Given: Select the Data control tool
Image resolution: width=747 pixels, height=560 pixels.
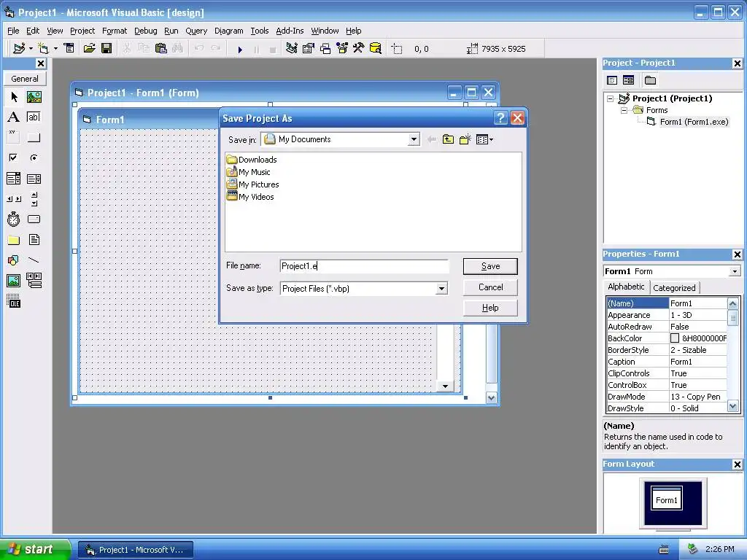Looking at the screenshot, I should (34, 281).
